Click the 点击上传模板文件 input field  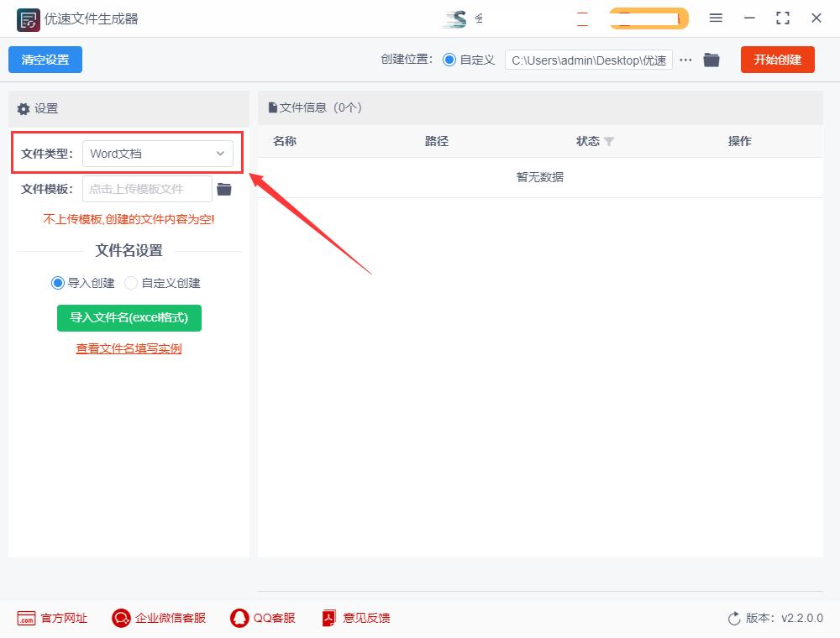146,189
